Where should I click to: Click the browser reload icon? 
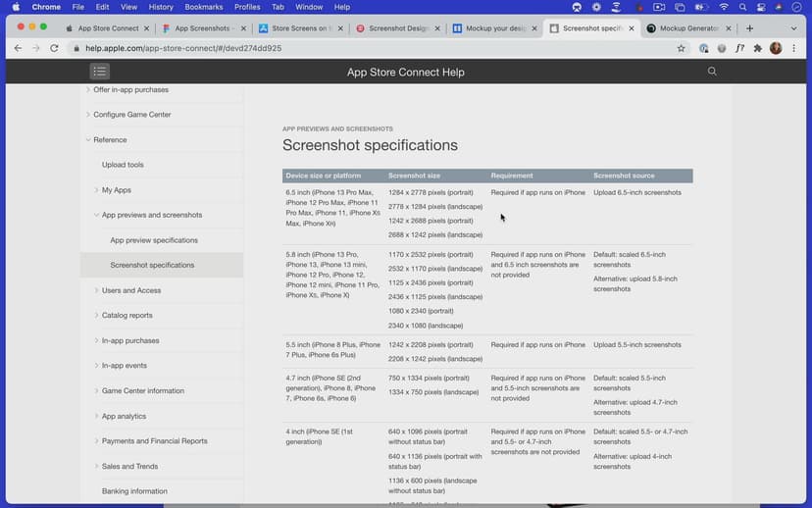pyautogui.click(x=54, y=48)
